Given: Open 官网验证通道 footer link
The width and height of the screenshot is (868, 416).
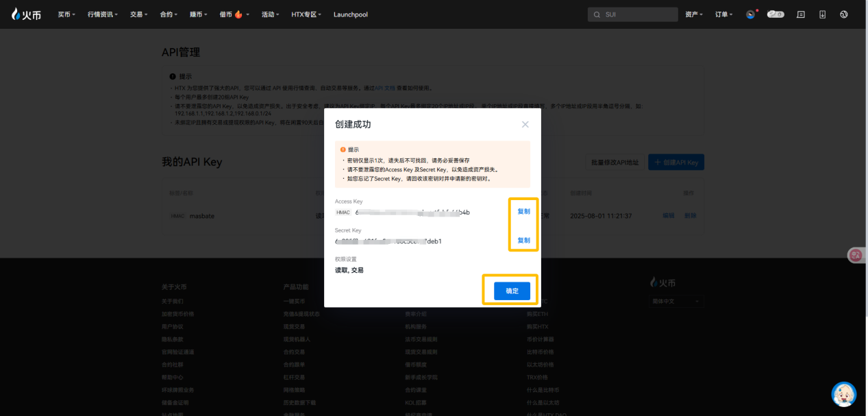Looking at the screenshot, I should pyautogui.click(x=178, y=352).
